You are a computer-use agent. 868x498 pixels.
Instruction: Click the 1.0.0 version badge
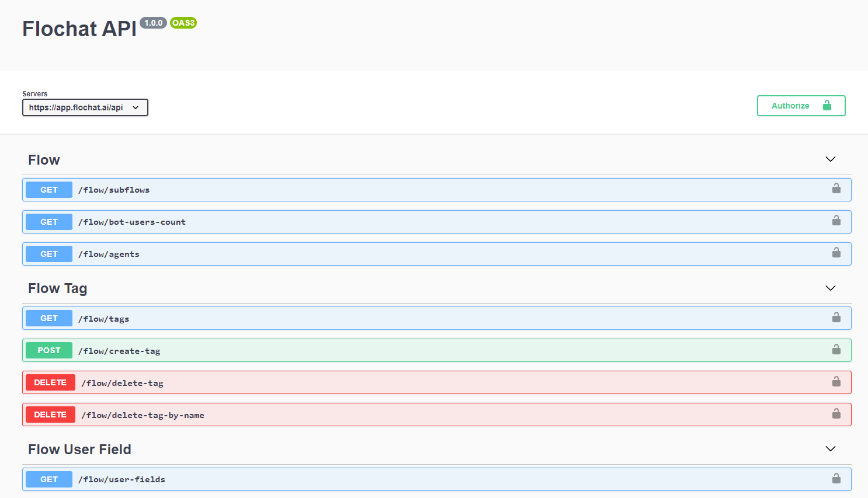(x=153, y=23)
